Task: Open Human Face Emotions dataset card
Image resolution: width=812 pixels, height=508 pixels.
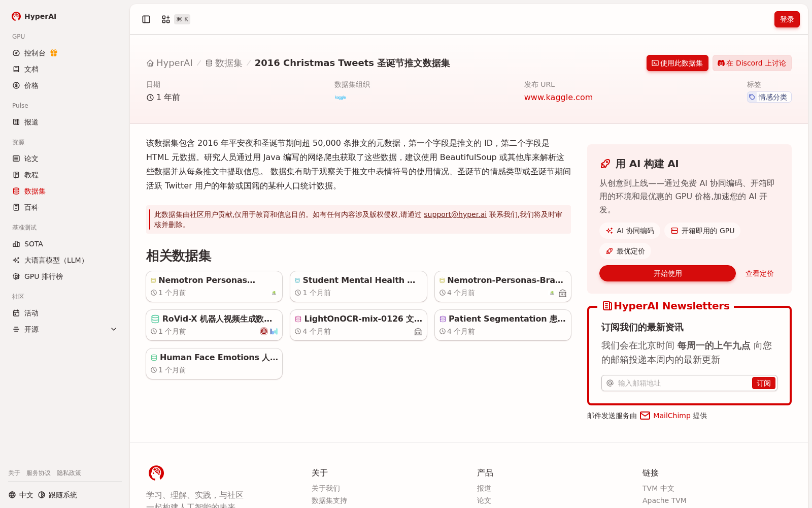Action: 214,364
